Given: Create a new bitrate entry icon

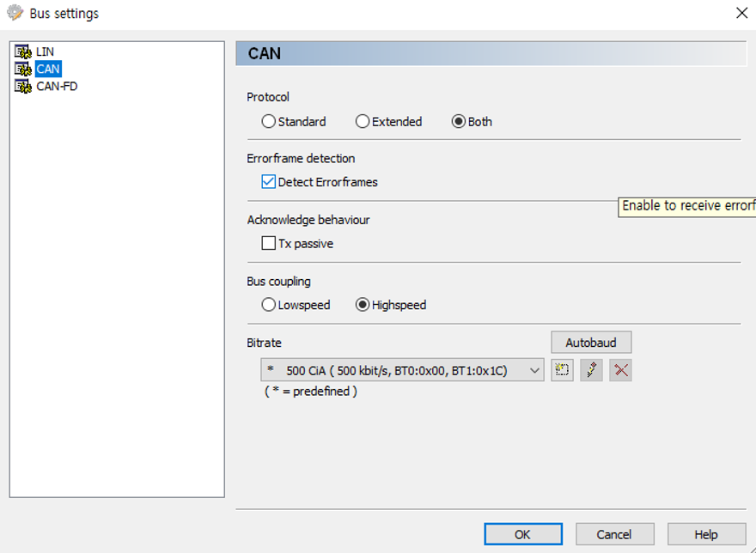Looking at the screenshot, I should coord(562,370).
